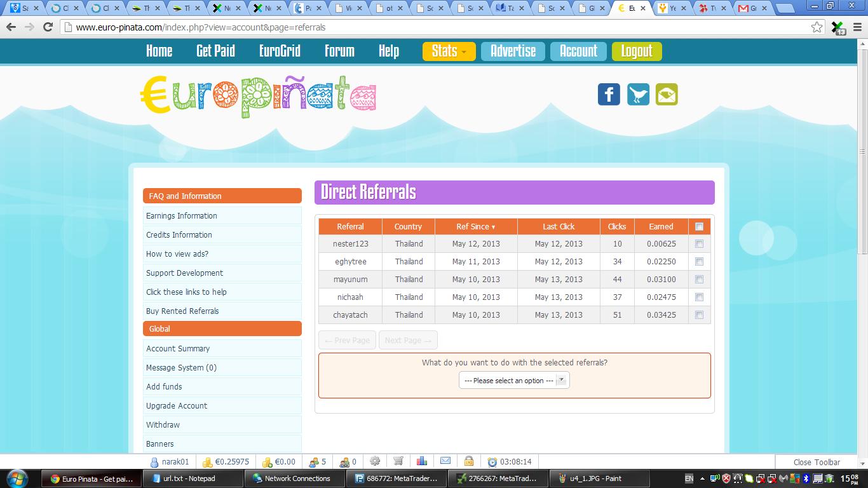Select the mayunum referral checkbox

tap(700, 280)
